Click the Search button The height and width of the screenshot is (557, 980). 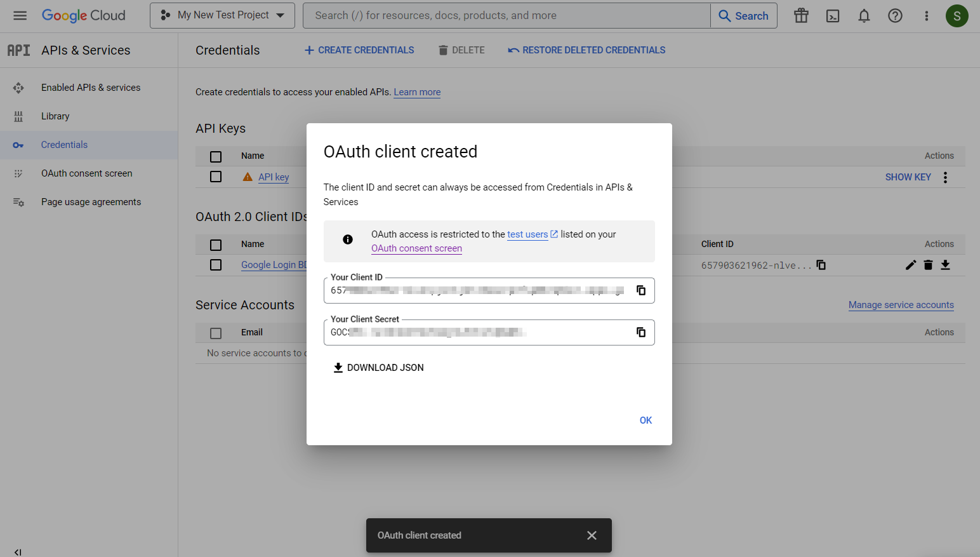point(744,15)
